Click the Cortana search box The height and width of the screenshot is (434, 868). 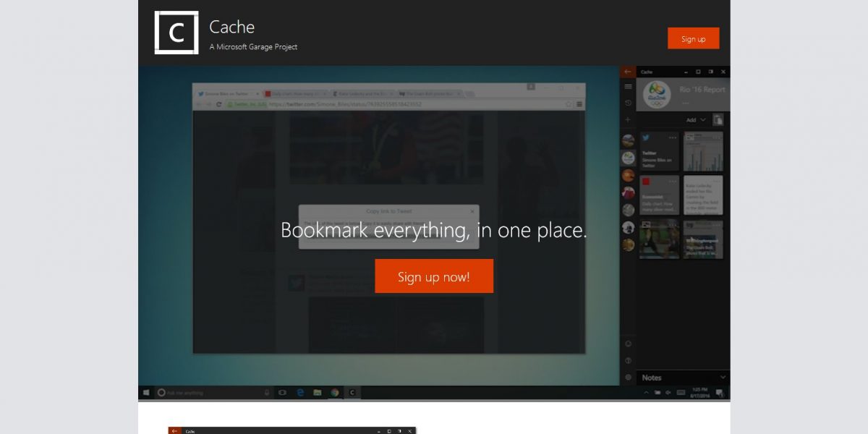(x=208, y=393)
